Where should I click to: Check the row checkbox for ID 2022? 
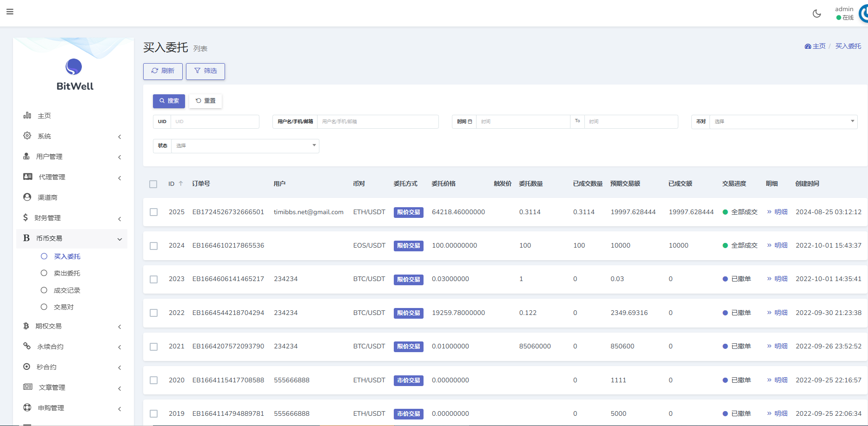(154, 313)
